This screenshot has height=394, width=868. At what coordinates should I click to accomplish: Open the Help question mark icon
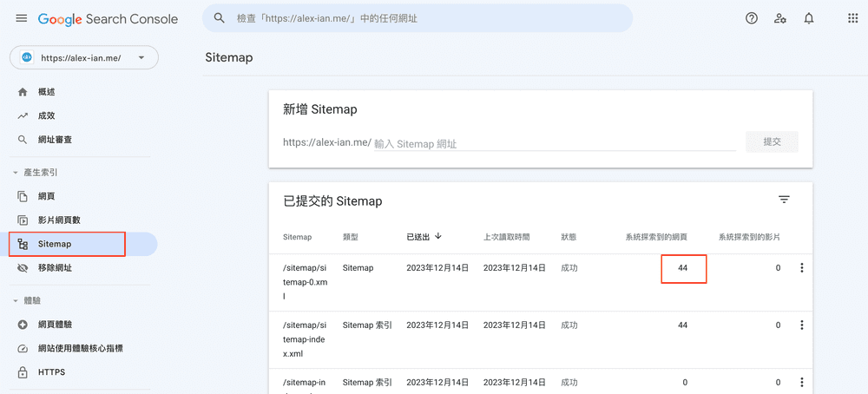(x=751, y=18)
